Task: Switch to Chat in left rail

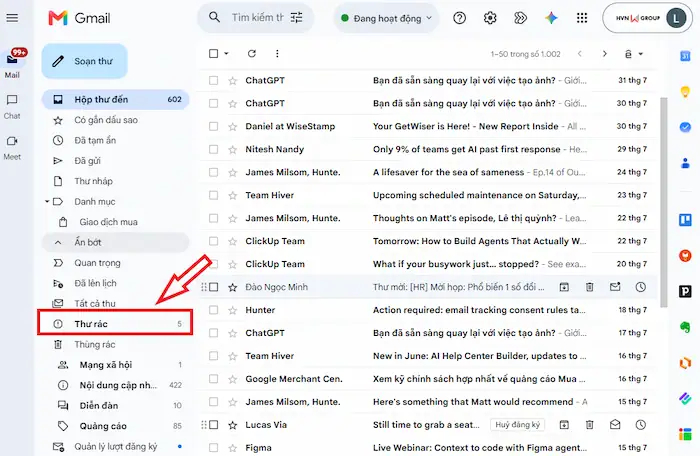Action: coord(12,107)
